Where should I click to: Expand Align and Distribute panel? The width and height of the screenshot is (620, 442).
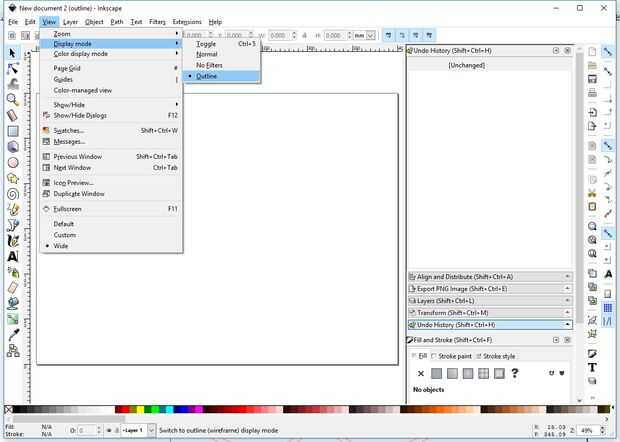click(490, 277)
